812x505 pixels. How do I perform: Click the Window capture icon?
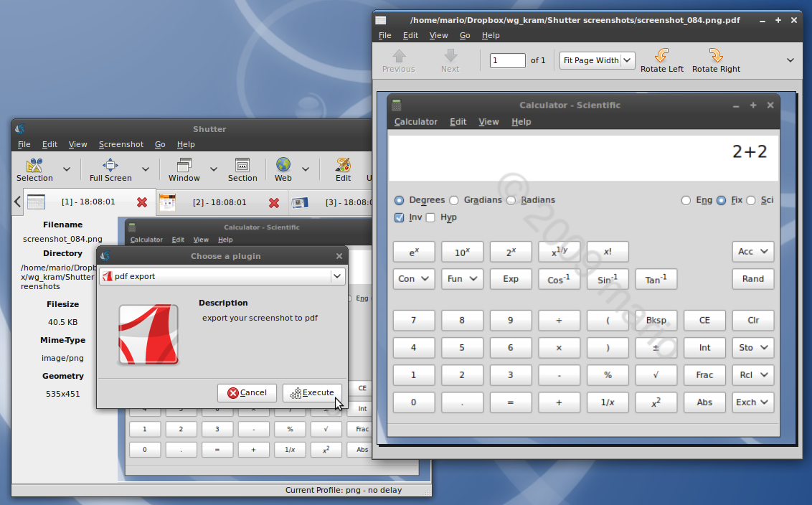pyautogui.click(x=184, y=165)
